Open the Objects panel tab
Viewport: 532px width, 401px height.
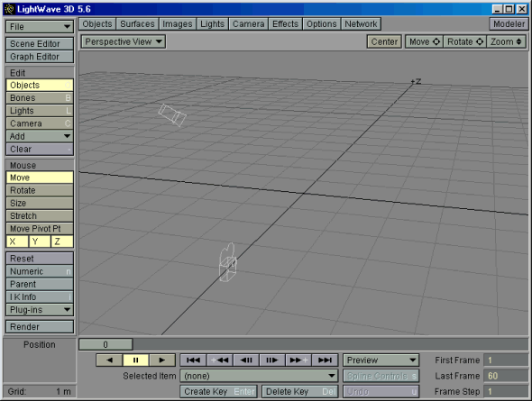(x=97, y=24)
